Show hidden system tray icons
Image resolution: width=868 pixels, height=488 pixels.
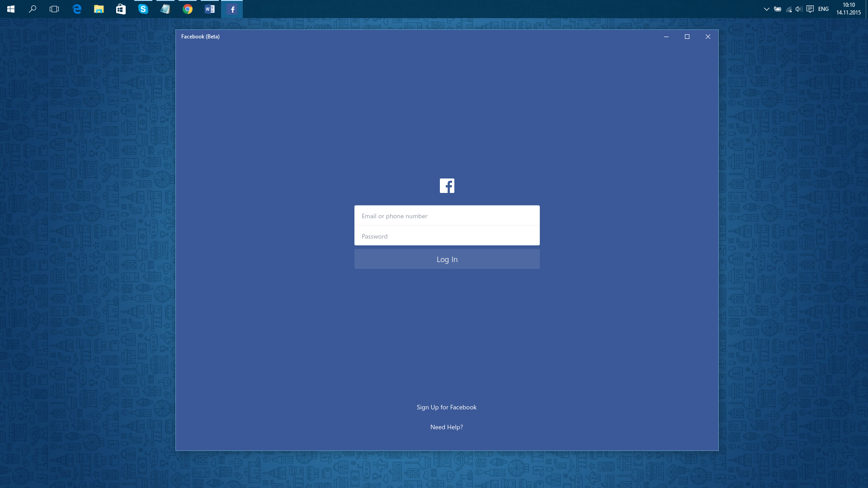click(766, 9)
